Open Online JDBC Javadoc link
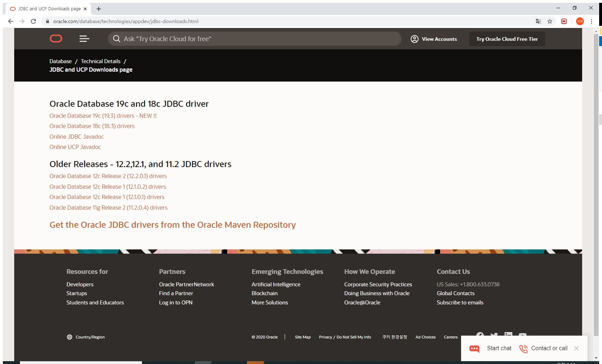 click(x=77, y=137)
